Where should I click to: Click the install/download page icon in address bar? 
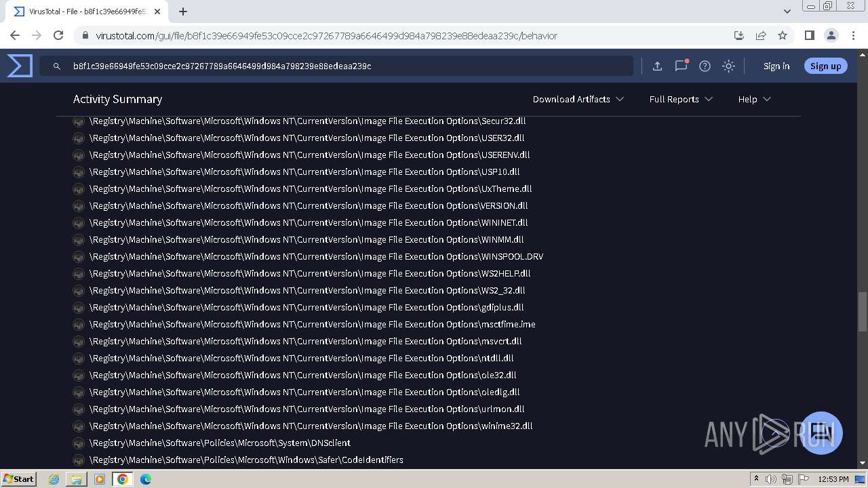[739, 35]
